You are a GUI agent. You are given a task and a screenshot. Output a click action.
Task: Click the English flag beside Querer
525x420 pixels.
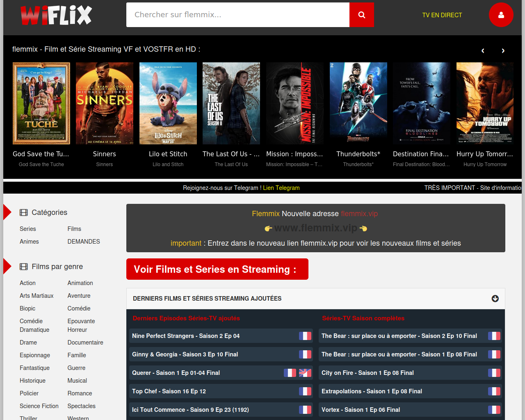[x=305, y=373]
